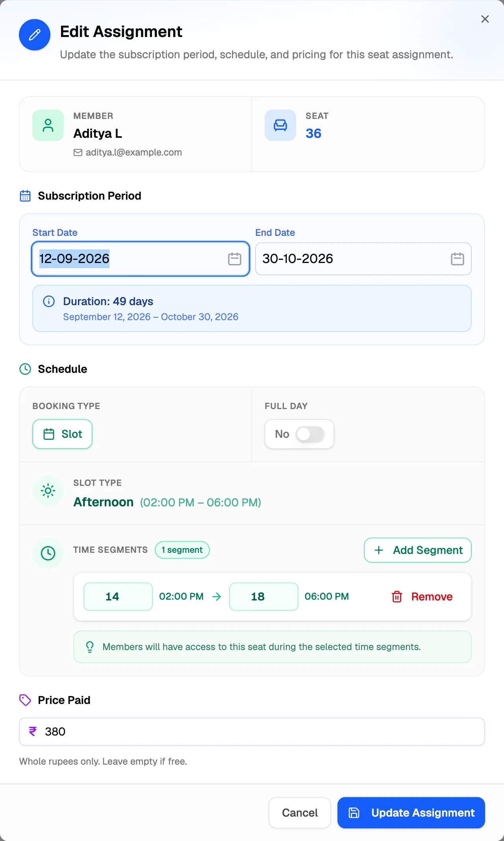Screen dimensions: 504x841
Task: Click the lightbulb hint icon
Action: pyautogui.click(x=90, y=647)
